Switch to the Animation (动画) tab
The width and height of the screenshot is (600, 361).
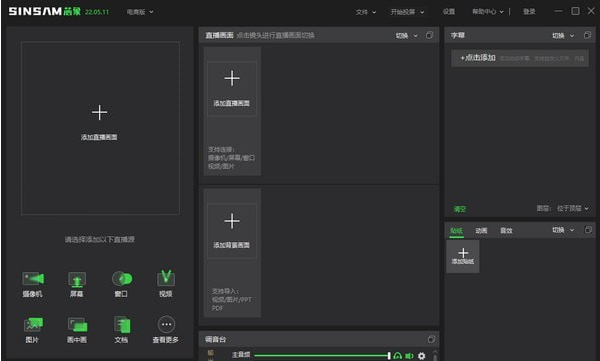pos(481,230)
